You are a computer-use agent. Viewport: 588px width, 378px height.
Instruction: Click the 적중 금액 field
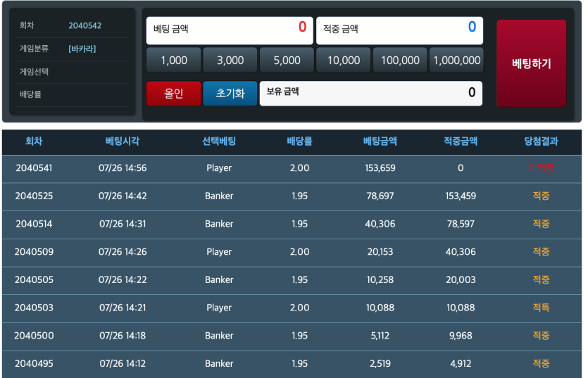point(399,31)
